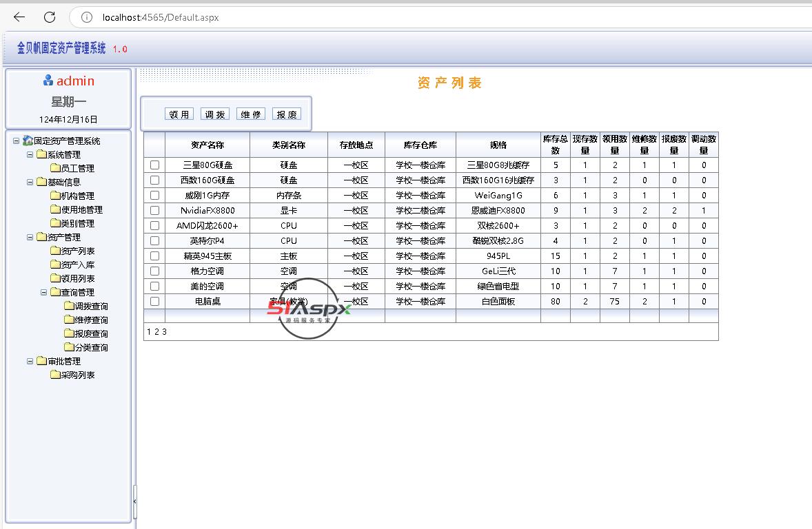Click the 显卡 category cell
The image size is (812, 529).
coord(289,210)
